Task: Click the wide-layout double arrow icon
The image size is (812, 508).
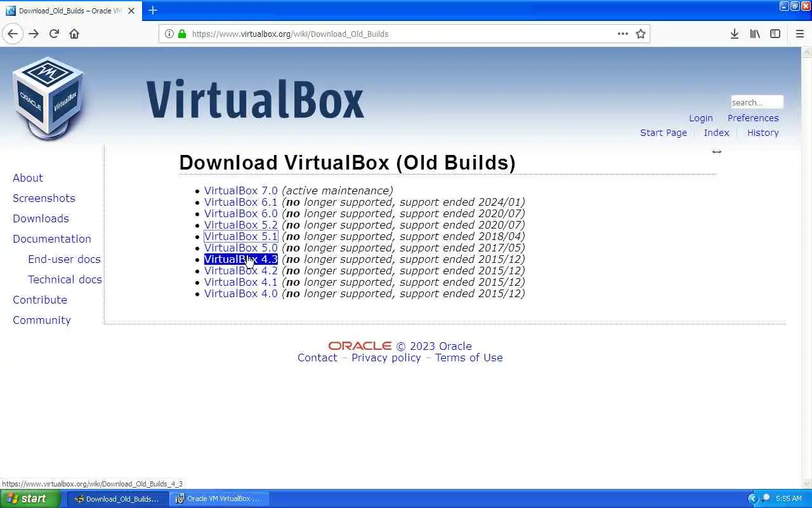Action: pos(717,151)
